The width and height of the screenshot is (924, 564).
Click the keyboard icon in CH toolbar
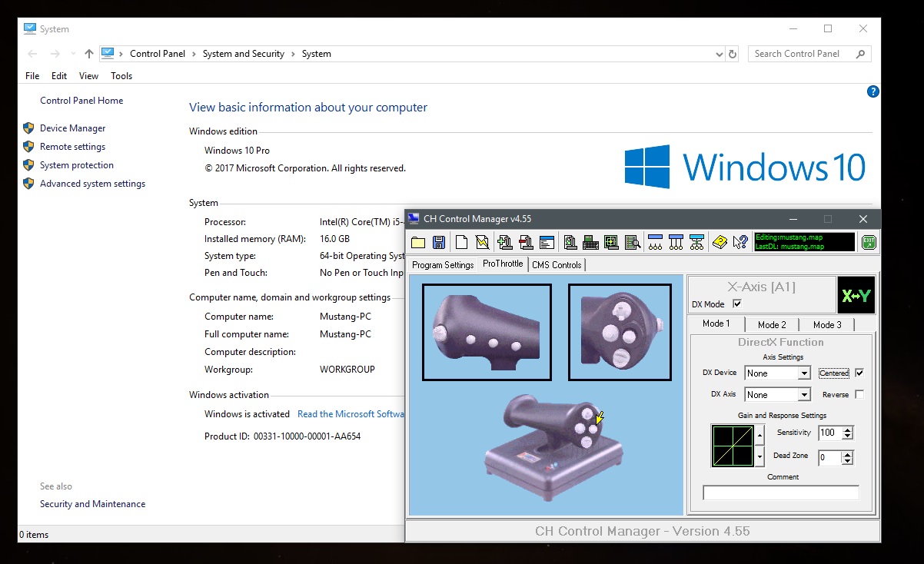tap(590, 243)
